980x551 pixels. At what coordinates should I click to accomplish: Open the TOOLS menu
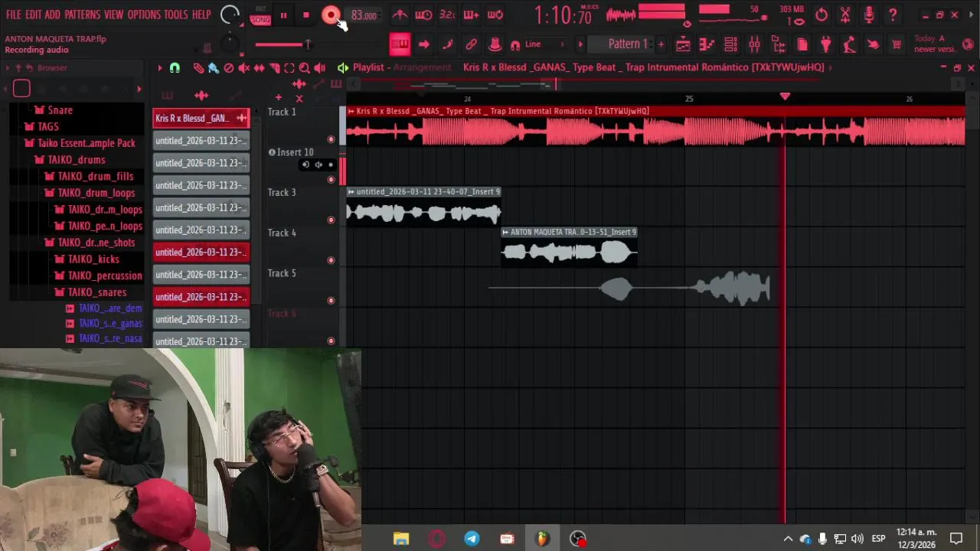coord(175,15)
